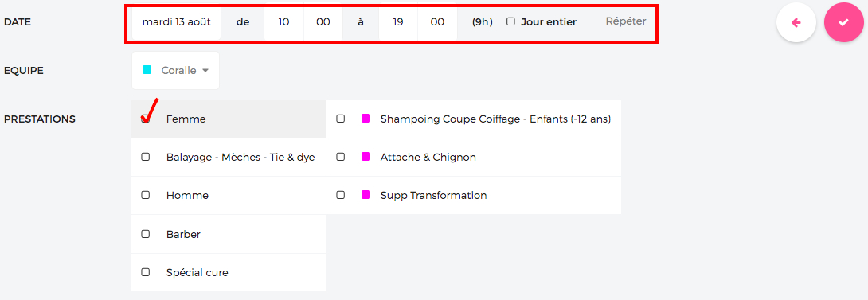Image resolution: width=868 pixels, height=300 pixels.
Task: Click the cyan color square next to Coralie
Action: click(147, 70)
